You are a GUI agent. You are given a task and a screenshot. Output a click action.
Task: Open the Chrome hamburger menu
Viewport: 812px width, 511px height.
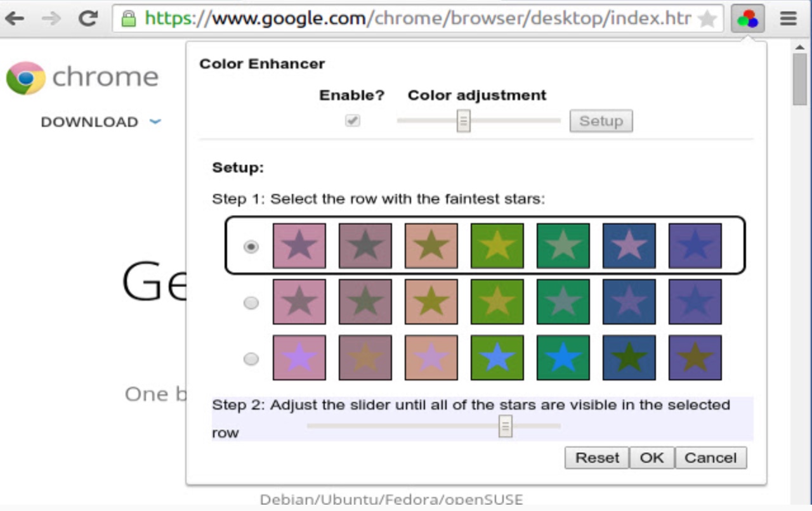tap(788, 19)
